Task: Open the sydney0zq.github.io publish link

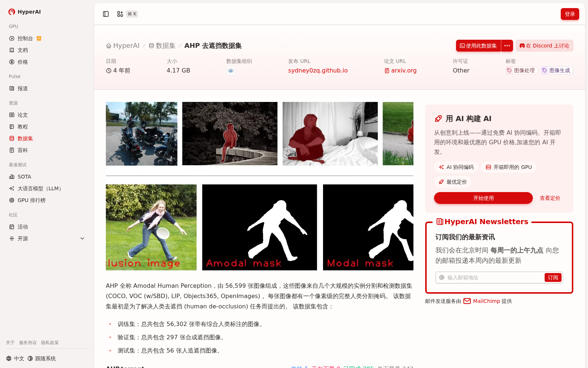Action: [x=318, y=70]
